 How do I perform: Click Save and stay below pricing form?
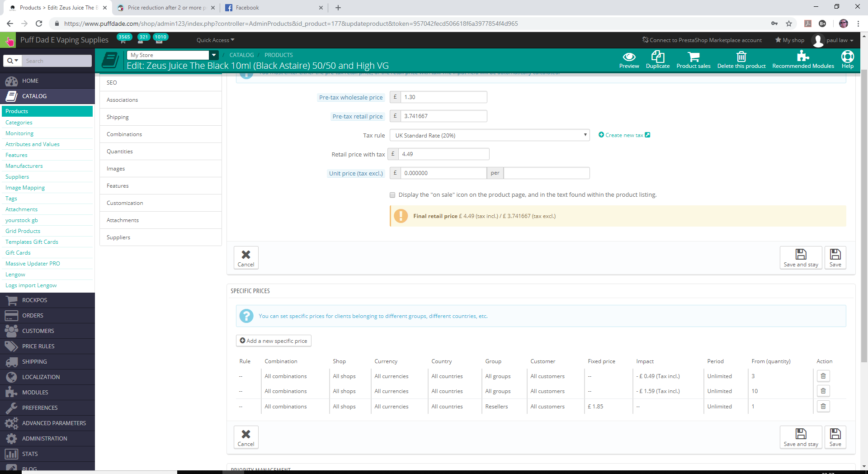801,258
